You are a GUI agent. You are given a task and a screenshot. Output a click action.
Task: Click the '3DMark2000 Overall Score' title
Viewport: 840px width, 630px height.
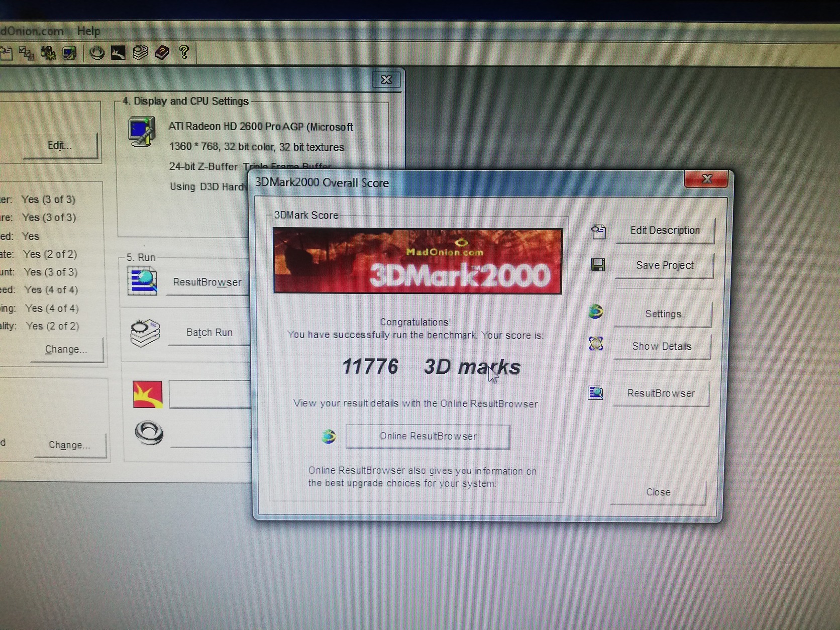(x=322, y=182)
